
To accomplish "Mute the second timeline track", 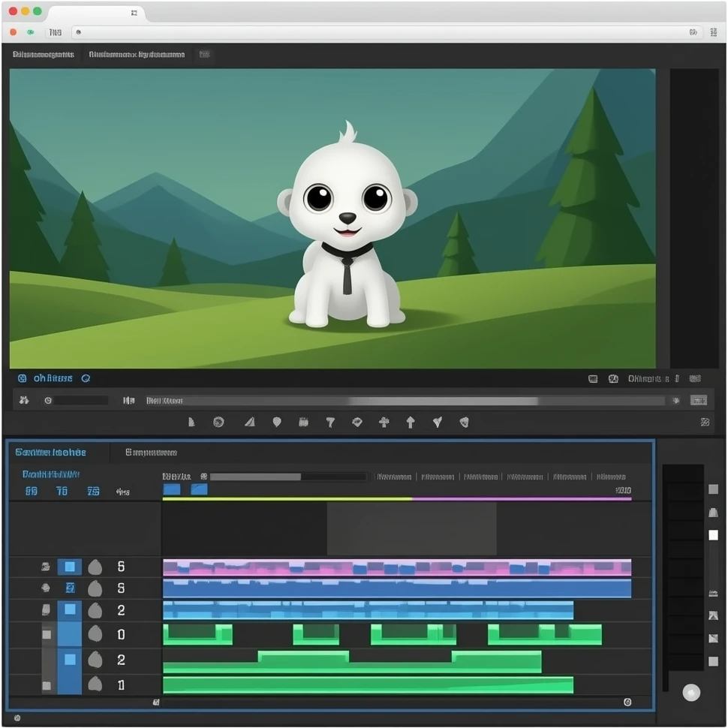I will point(45,588).
